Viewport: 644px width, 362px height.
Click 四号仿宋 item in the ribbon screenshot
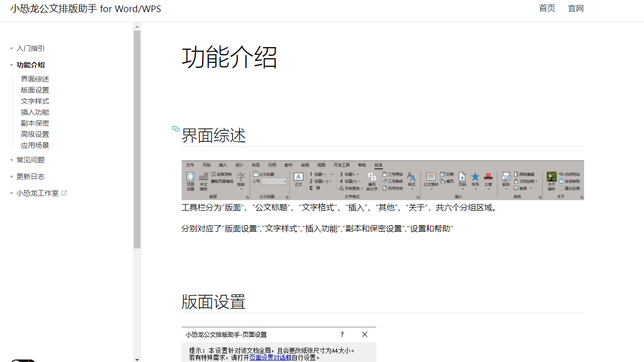pyautogui.click(x=392, y=189)
